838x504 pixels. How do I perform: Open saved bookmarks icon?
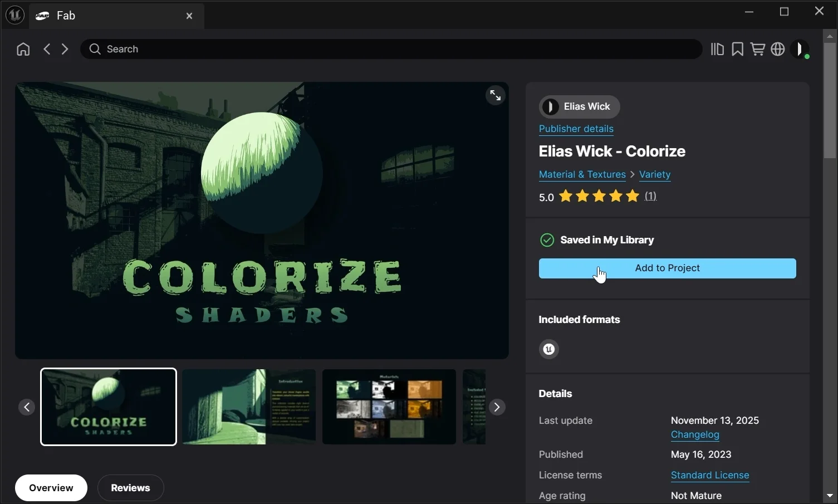[737, 49]
